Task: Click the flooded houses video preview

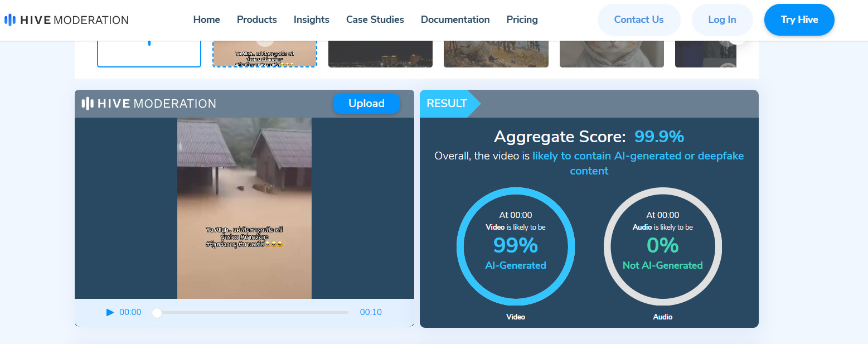Action: pyautogui.click(x=244, y=207)
